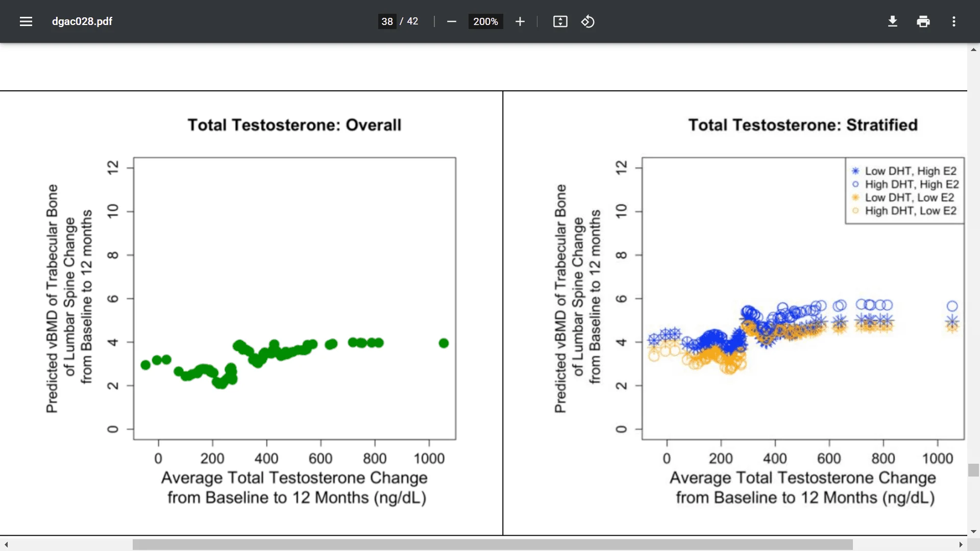Click the 'Total Testosterone: Overall' chart title
Image resolution: width=980 pixels, height=551 pixels.
(295, 125)
